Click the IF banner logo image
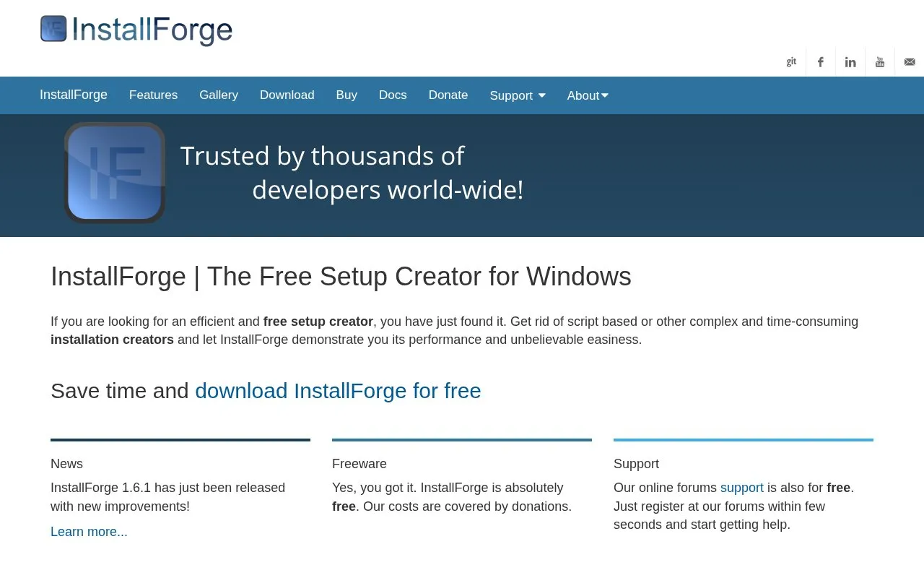The height and width of the screenshot is (578, 924). coord(115,173)
